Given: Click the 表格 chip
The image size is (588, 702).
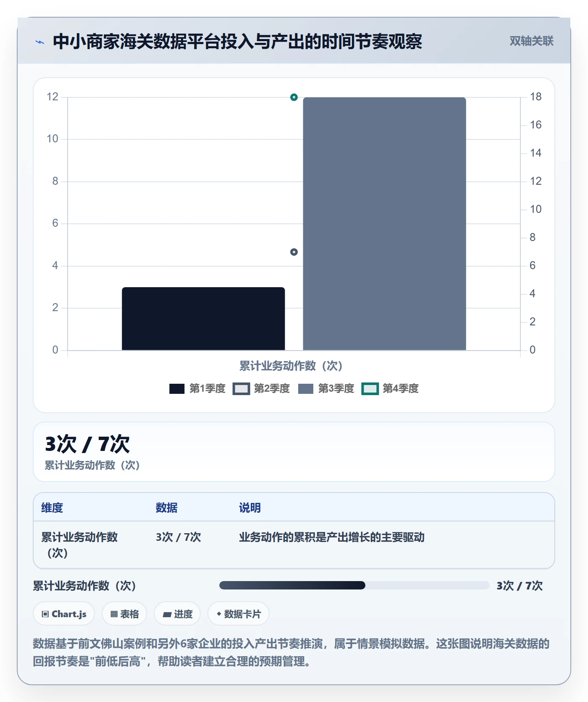Looking at the screenshot, I should pyautogui.click(x=124, y=614).
